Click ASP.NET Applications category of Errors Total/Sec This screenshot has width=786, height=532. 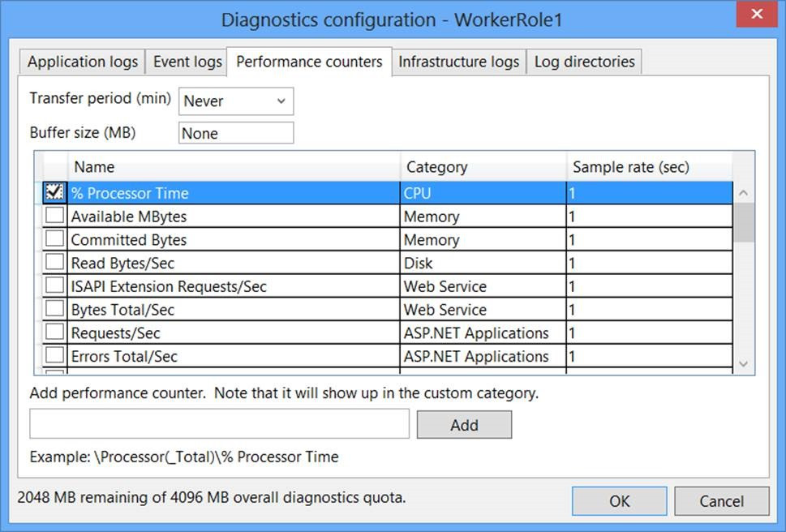[x=483, y=356]
